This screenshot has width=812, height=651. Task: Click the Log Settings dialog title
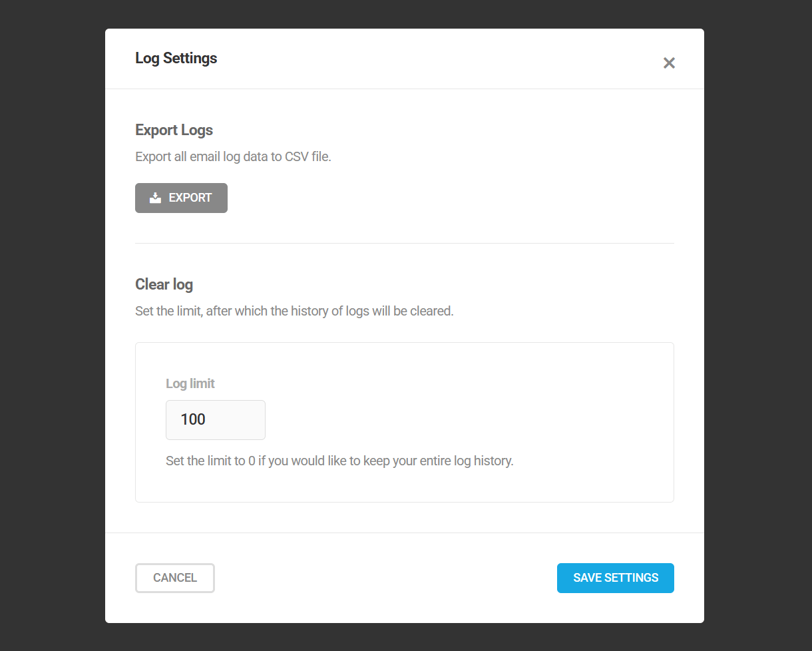click(176, 58)
